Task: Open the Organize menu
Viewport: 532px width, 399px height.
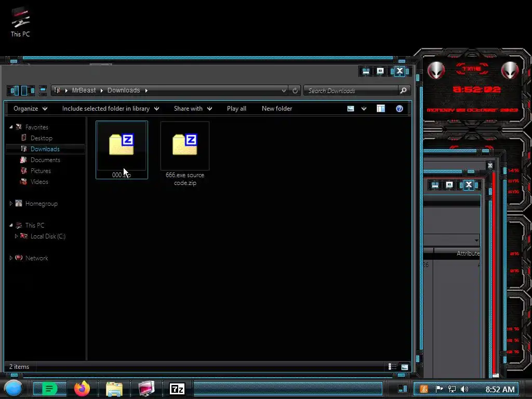Action: click(x=30, y=109)
